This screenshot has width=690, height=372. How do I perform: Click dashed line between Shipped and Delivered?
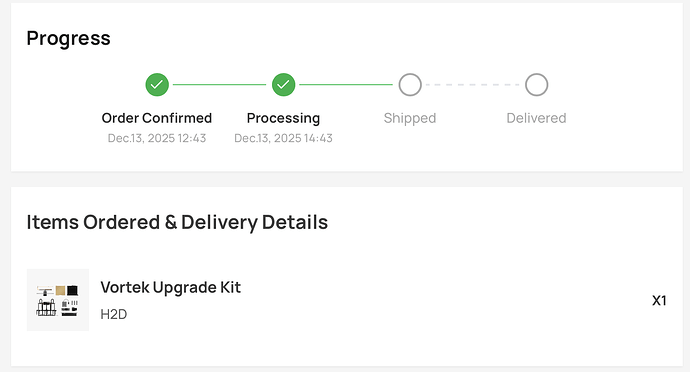pos(473,85)
